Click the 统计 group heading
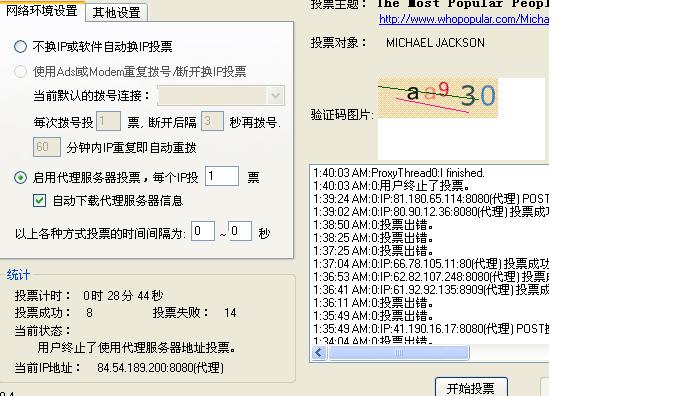Image resolution: width=683 pixels, height=396 pixels. (18, 275)
